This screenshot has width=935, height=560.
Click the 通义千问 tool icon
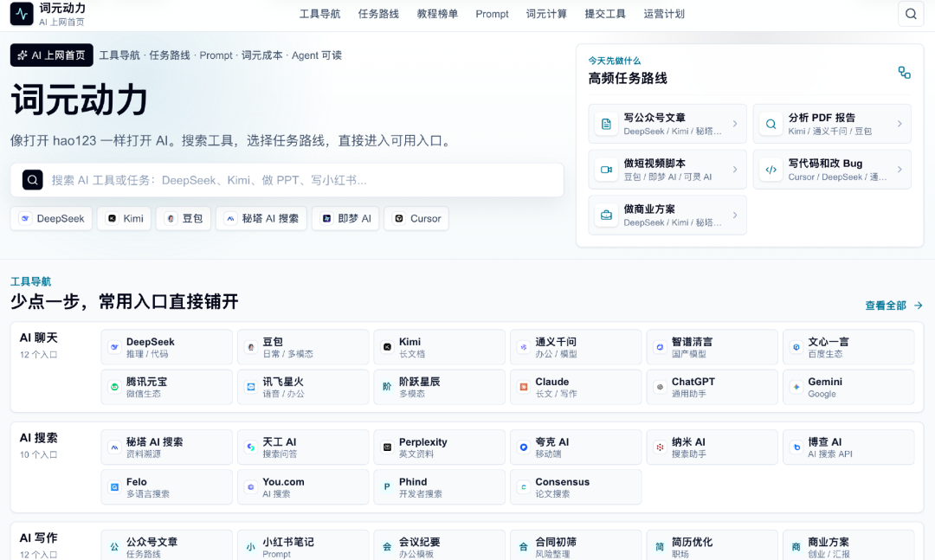(x=524, y=346)
